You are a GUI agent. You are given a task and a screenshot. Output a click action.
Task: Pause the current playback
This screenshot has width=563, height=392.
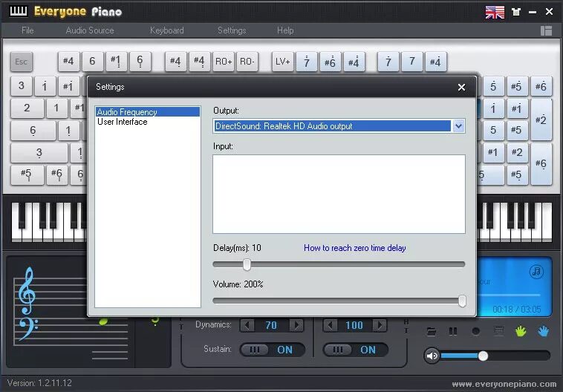pos(453,331)
